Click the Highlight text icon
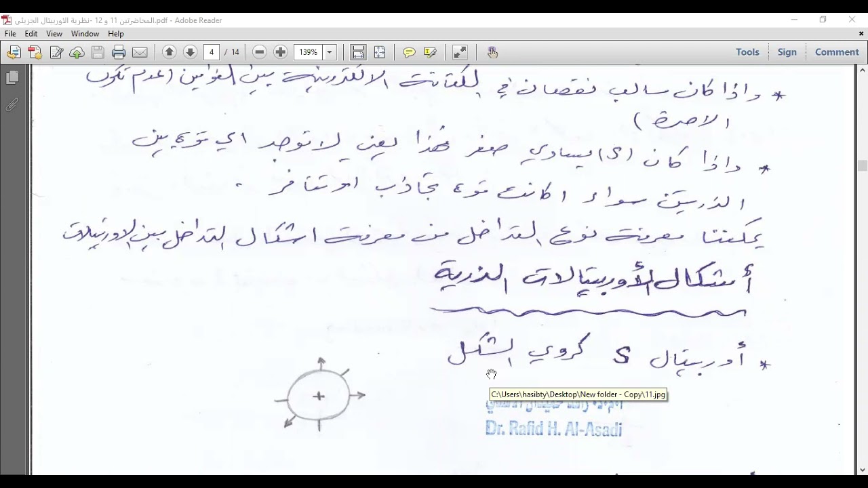This screenshot has width=868, height=488. (x=430, y=52)
